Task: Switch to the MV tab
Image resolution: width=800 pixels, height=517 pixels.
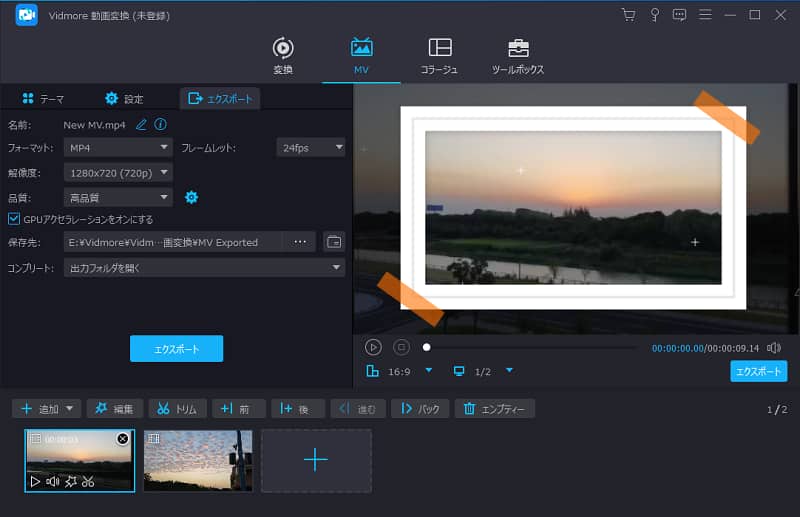Action: (x=361, y=56)
